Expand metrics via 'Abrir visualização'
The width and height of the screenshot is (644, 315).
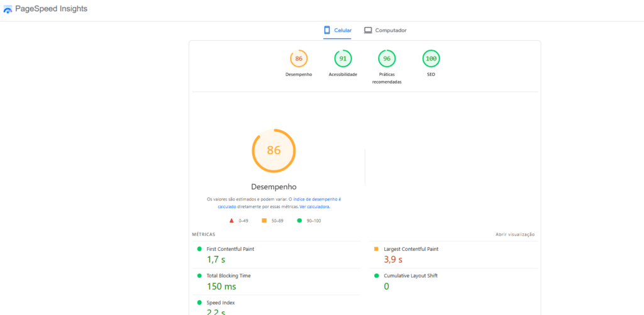tap(514, 235)
